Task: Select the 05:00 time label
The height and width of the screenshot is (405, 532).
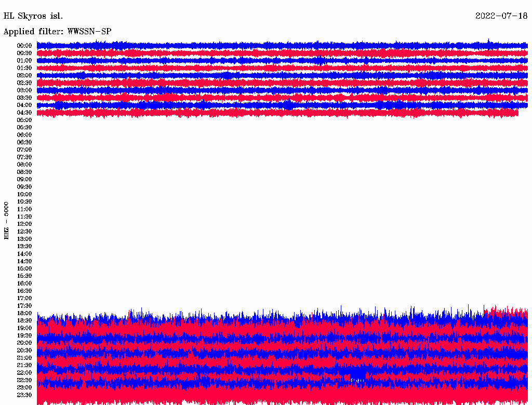Action: coord(24,120)
